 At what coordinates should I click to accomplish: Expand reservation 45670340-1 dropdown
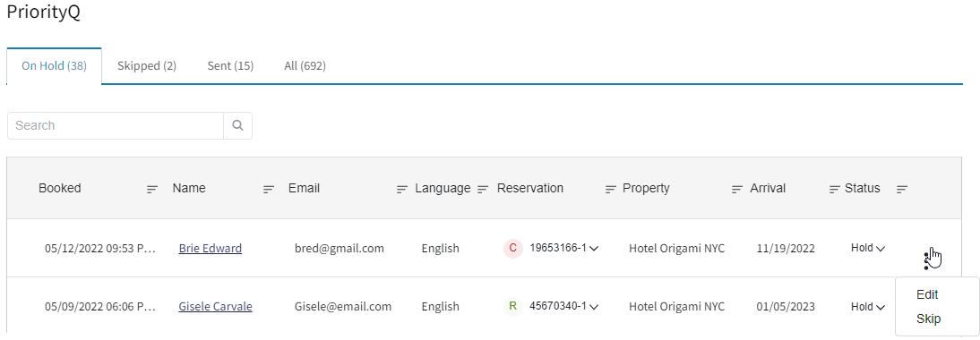595,307
